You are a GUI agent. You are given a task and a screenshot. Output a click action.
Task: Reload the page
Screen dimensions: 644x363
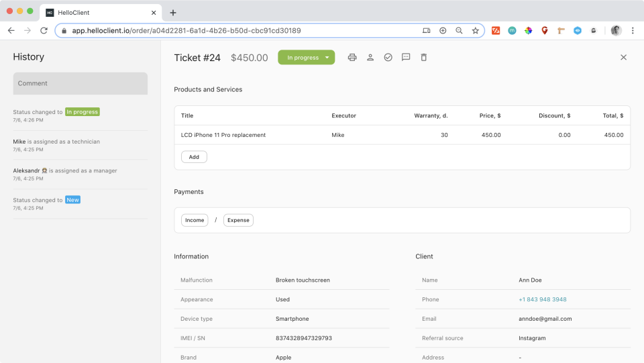44,31
